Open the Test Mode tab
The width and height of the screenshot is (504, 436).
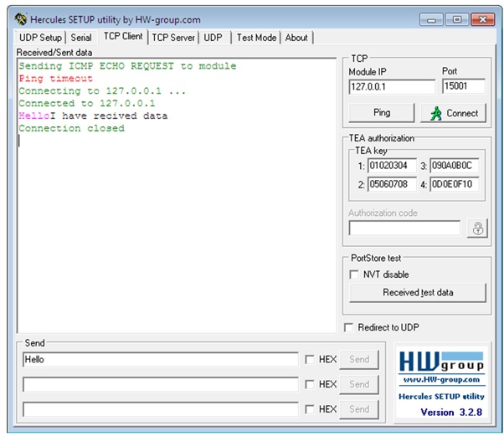[256, 38]
